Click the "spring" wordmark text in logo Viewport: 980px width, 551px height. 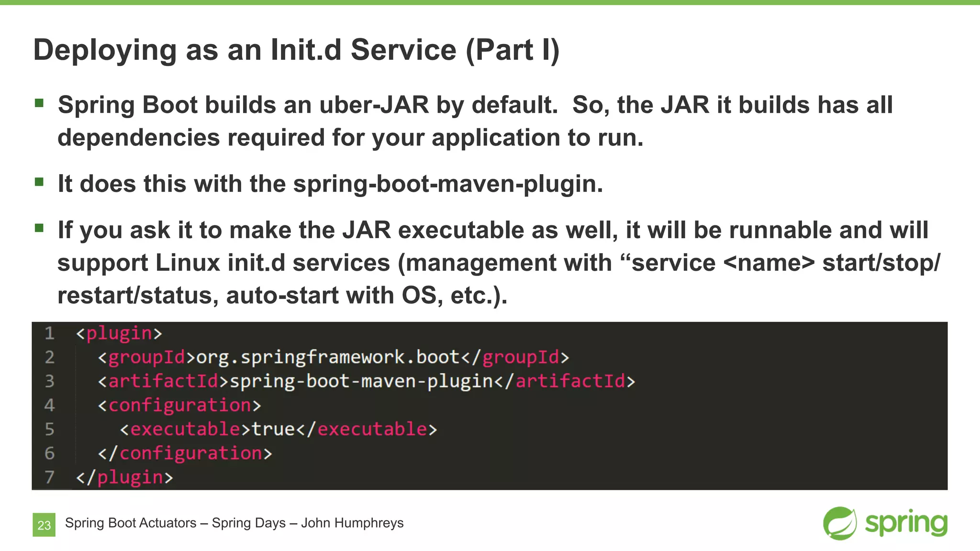(x=906, y=523)
